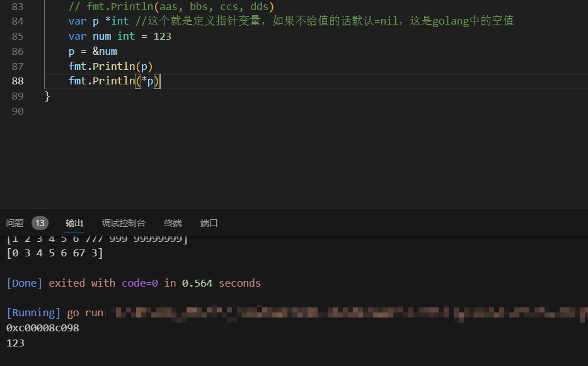
Task: Click line number 86 in gutter
Action: pyautogui.click(x=18, y=52)
